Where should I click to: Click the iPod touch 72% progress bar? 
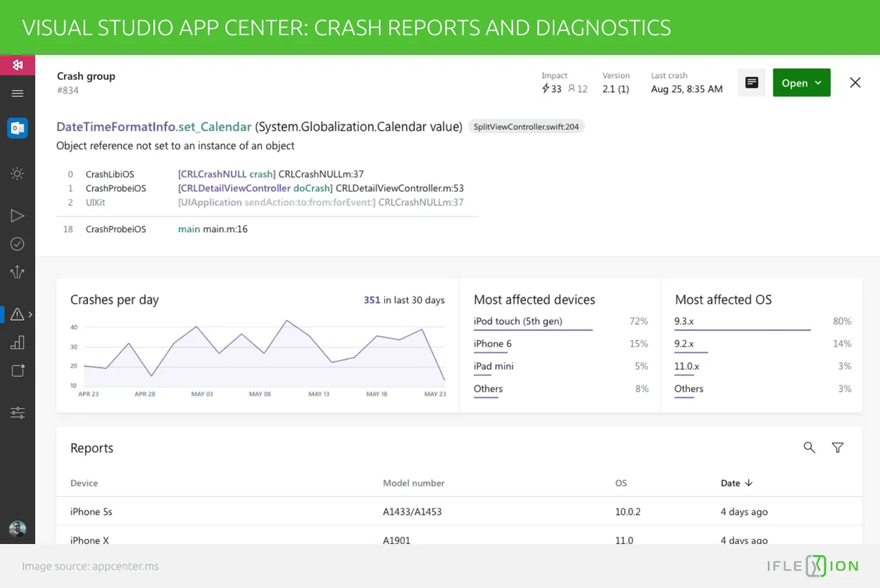(533, 330)
